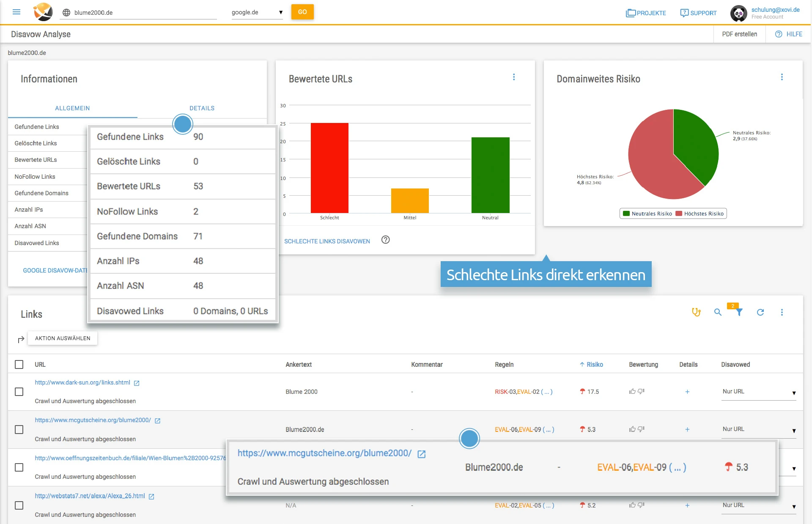
Task: Click help icon beside Schlechte Links Disavowen
Action: tap(385, 240)
